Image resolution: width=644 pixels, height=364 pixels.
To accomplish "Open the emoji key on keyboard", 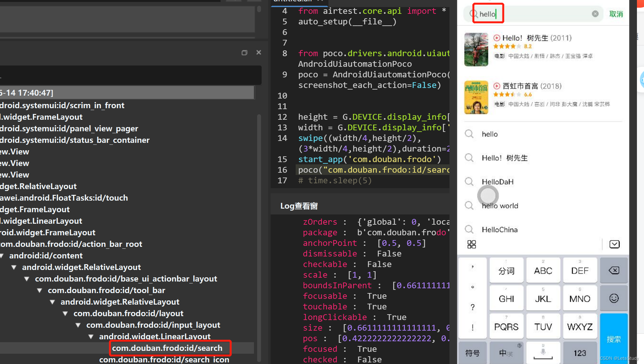I will (x=614, y=299).
